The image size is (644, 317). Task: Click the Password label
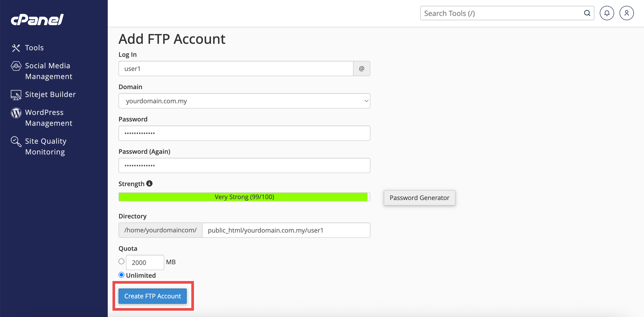click(133, 119)
